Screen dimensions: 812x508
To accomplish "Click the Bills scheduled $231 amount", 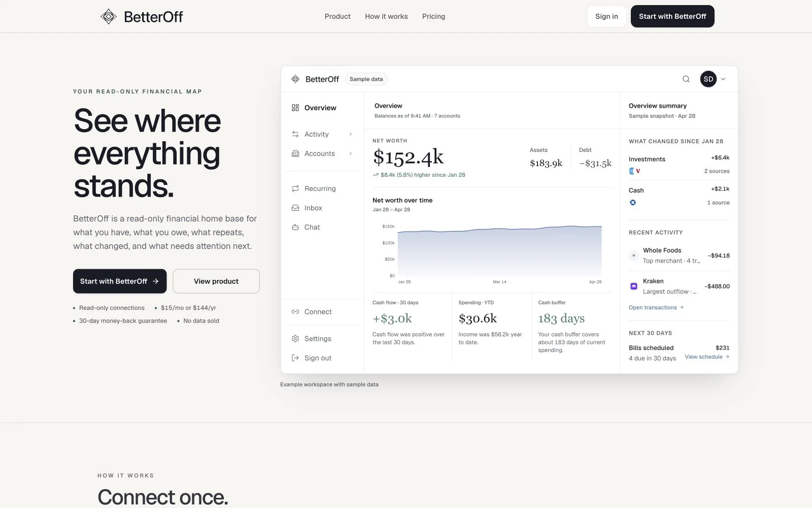I will click(x=722, y=348).
